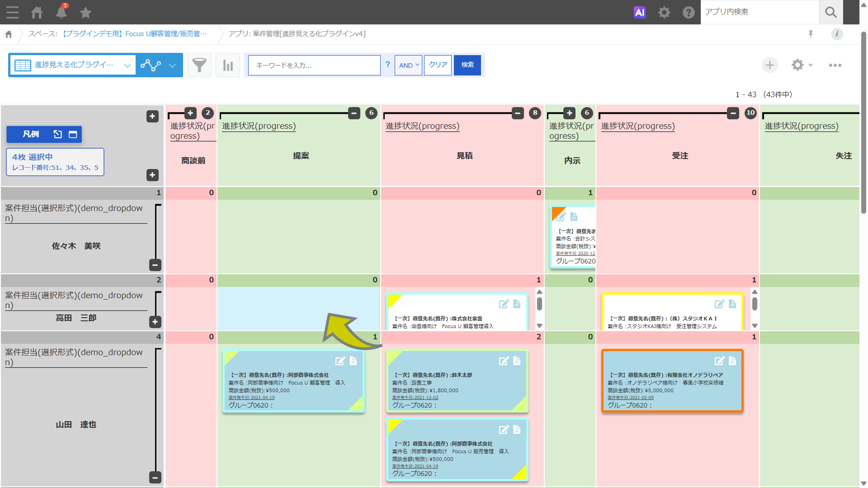Expand the 高田 三郎 row
The width and height of the screenshot is (868, 488).
point(155,322)
